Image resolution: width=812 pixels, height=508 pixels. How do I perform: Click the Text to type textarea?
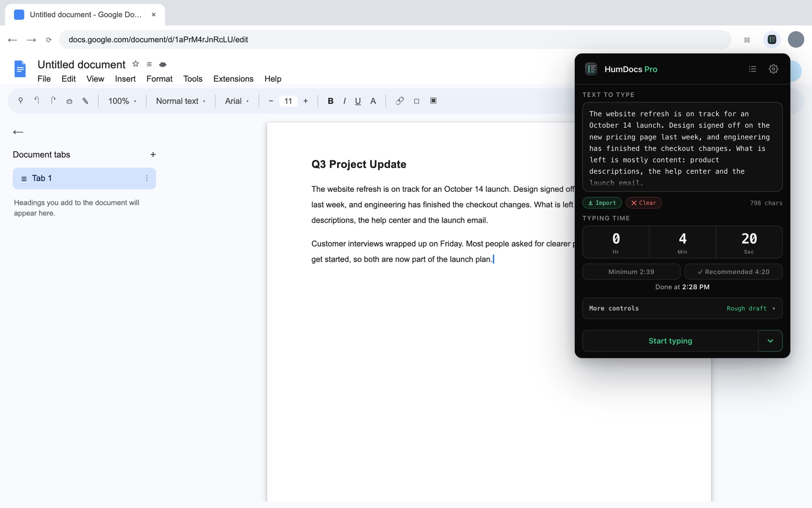pos(682,147)
